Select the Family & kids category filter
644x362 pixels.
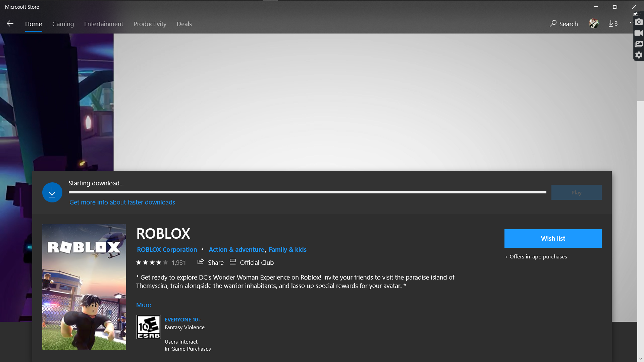pos(287,249)
